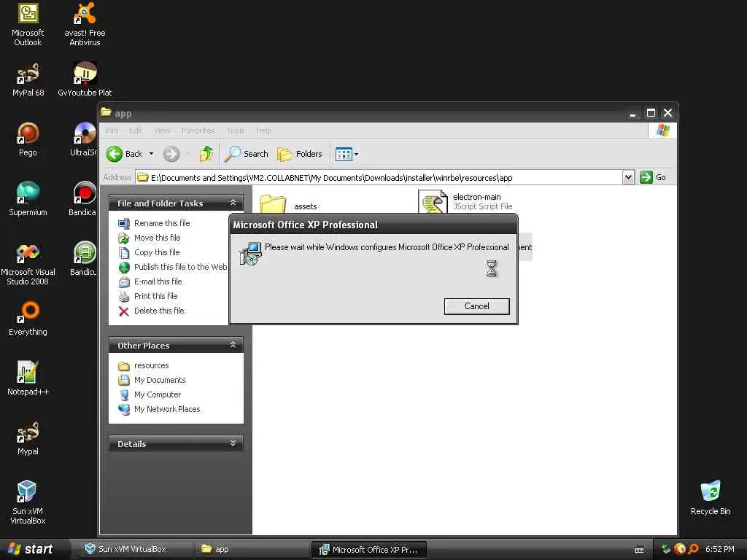The width and height of the screenshot is (747, 560).
Task: Open the Views dropdown button
Action: click(x=347, y=154)
